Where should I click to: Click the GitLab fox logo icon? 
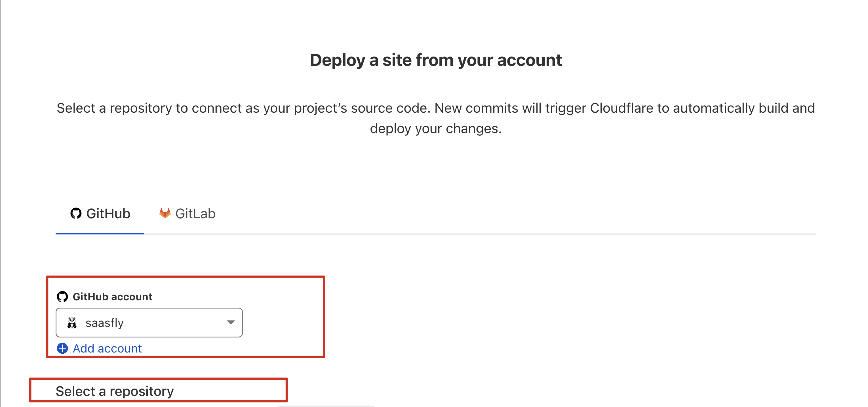click(x=165, y=213)
